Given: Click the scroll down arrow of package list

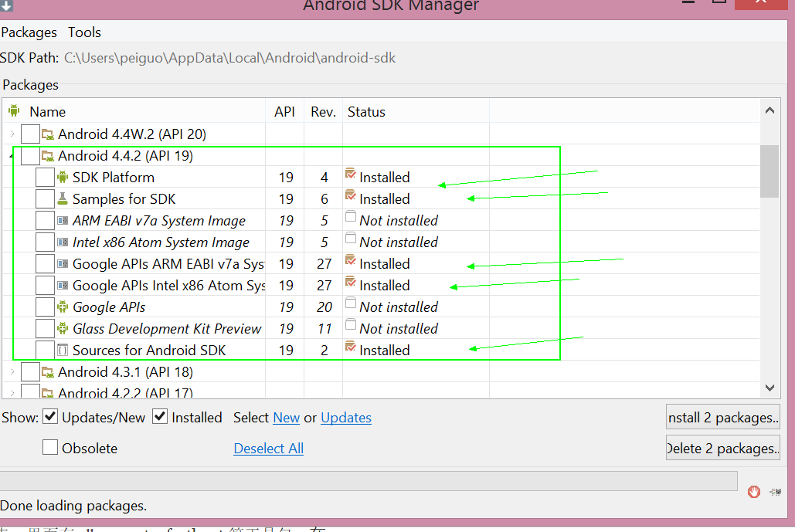Looking at the screenshot, I should [x=770, y=388].
